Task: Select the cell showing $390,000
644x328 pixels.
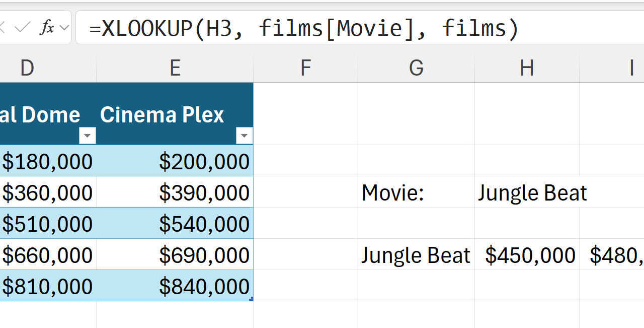Action: tap(175, 192)
